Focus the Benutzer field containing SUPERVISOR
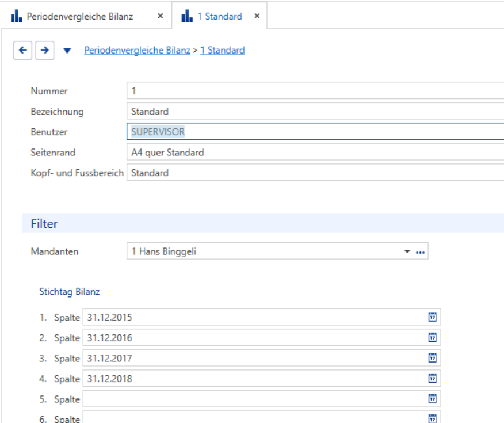Image resolution: width=504 pixels, height=423 pixels. 315,131
